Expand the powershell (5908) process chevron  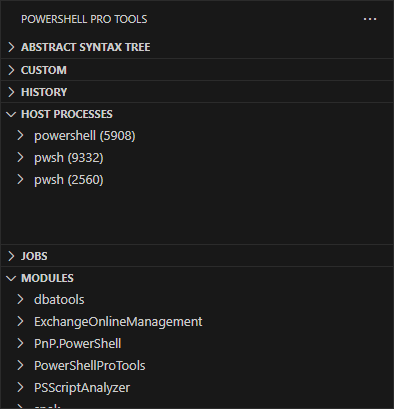coord(20,135)
